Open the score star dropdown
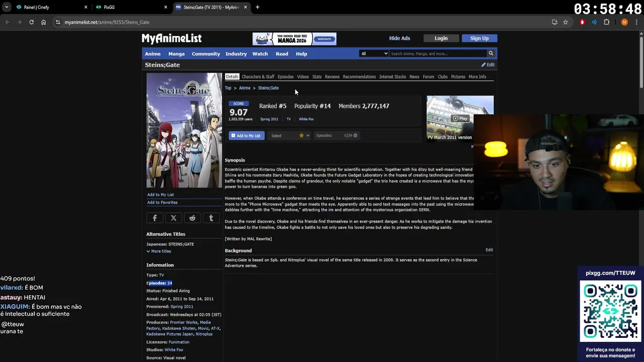The width and height of the screenshot is (644, 362). coord(304,135)
